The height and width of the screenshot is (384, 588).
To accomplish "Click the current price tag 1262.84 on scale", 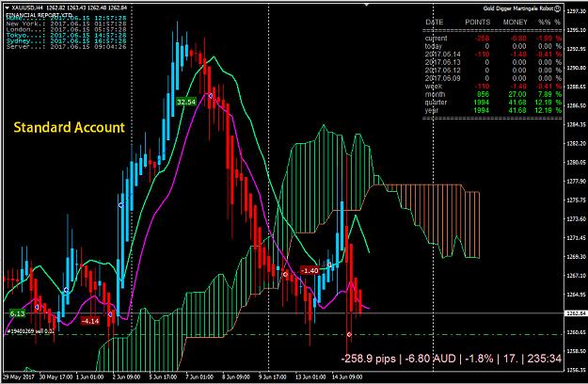I will coord(576,312).
